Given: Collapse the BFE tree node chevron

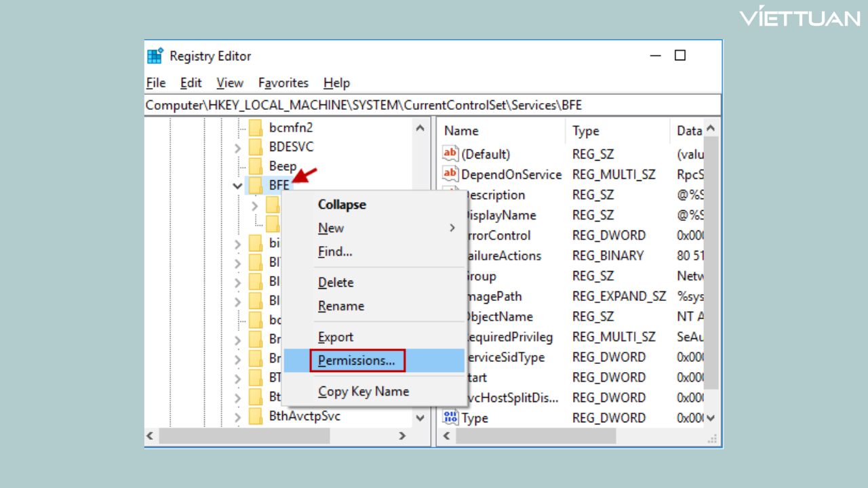Looking at the screenshot, I should point(237,185).
